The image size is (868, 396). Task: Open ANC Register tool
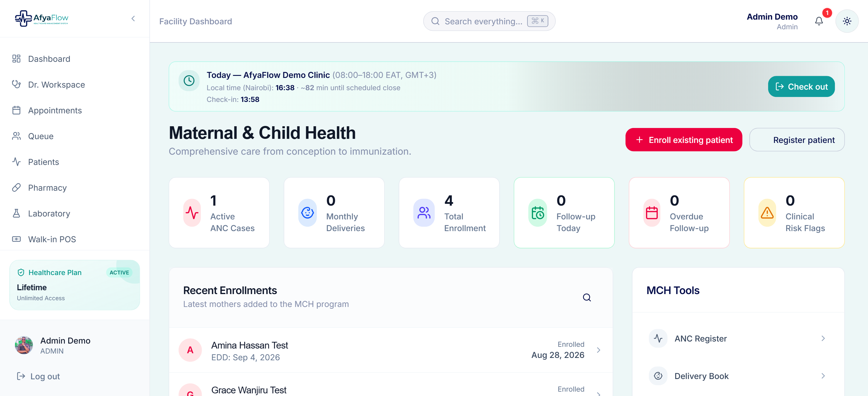pos(738,338)
